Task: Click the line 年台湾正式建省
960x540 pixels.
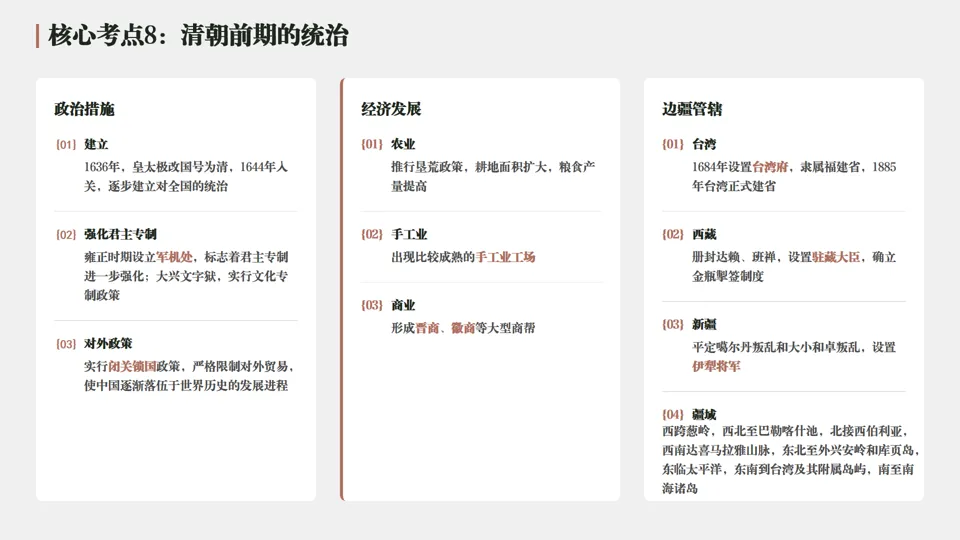Action: [x=734, y=186]
